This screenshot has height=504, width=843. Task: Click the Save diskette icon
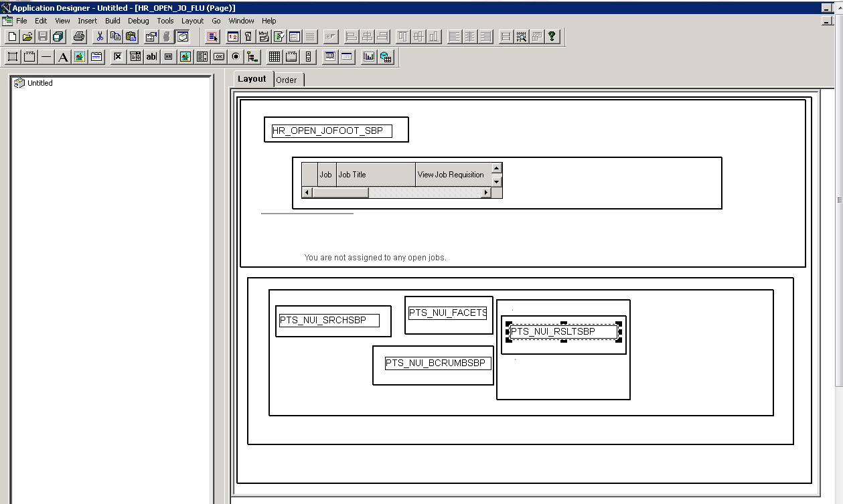coord(43,36)
